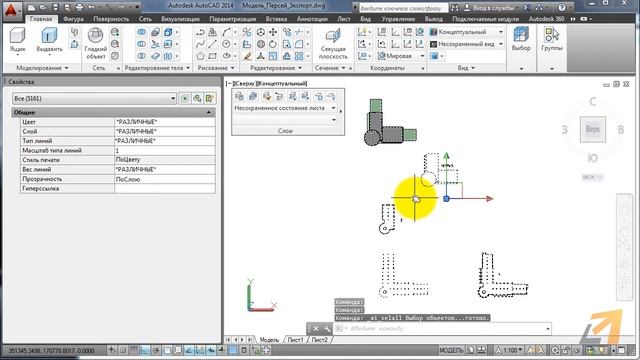
Task: Expand the Рисование panel arrow
Action: click(x=233, y=68)
